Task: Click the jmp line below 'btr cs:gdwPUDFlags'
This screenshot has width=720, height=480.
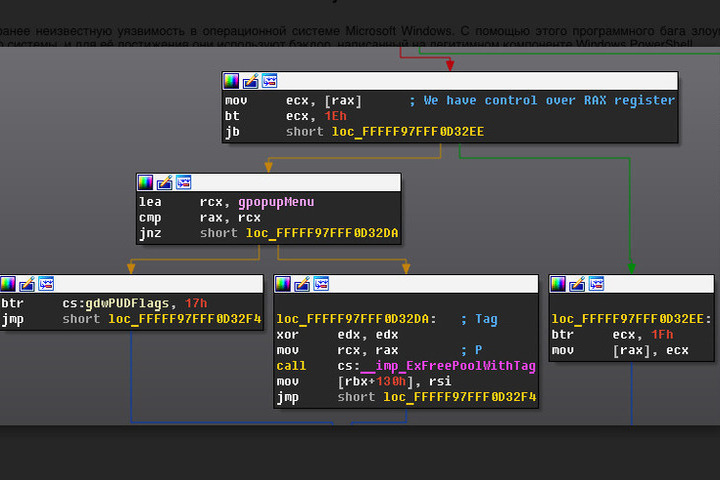Action: 131,319
